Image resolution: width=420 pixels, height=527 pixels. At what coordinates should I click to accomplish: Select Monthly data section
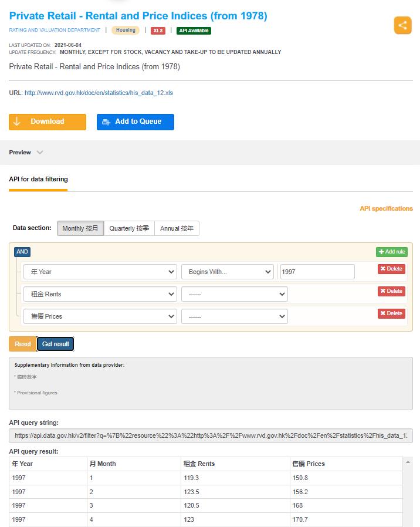coord(80,228)
